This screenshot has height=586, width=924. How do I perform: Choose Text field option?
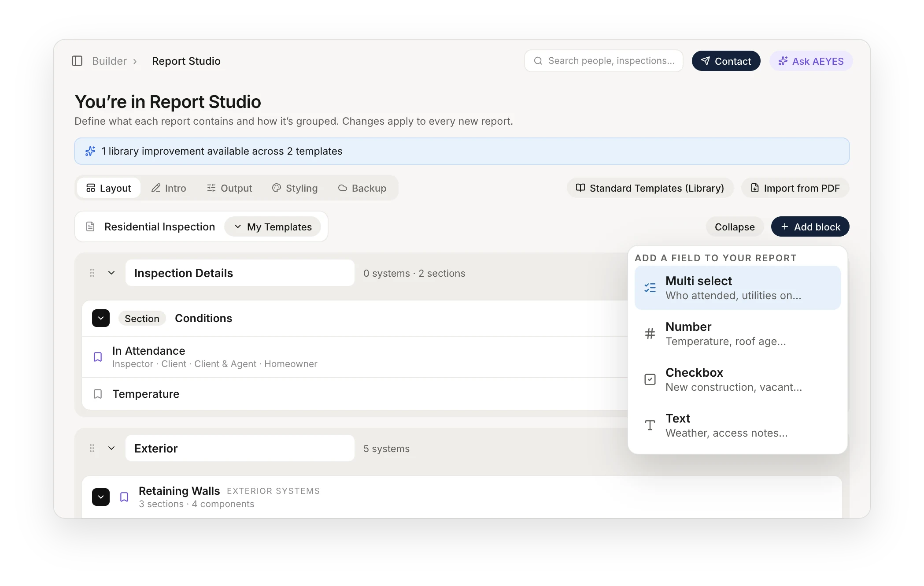[738, 425]
